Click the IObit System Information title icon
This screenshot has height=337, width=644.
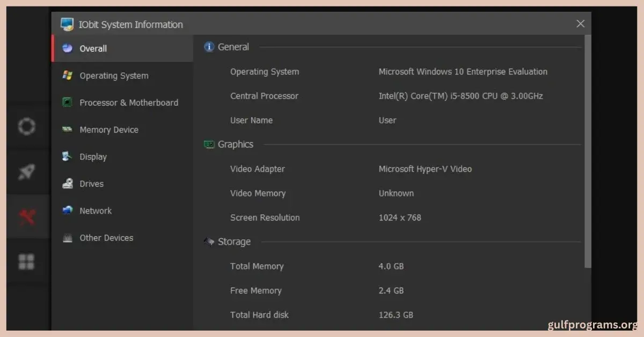pos(67,24)
